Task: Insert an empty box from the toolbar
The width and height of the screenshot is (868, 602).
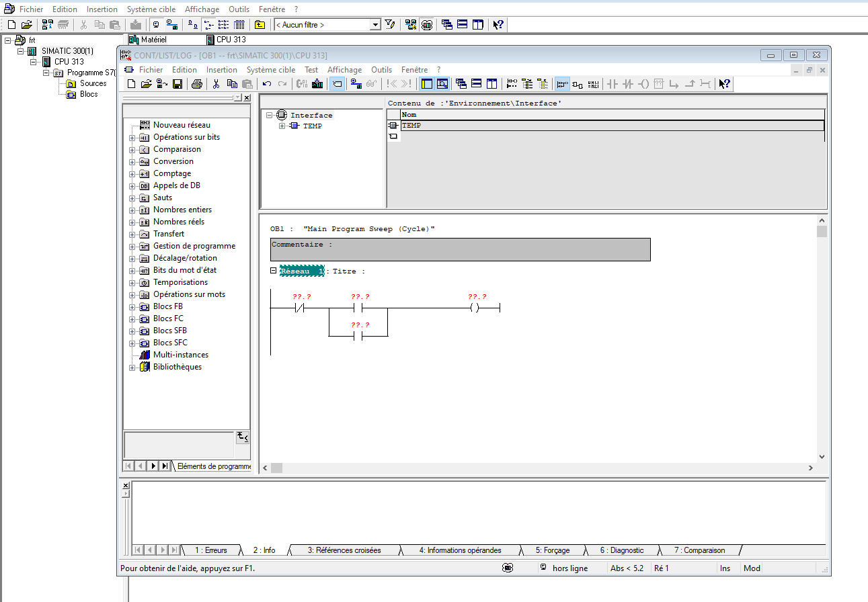Action: click(x=659, y=84)
